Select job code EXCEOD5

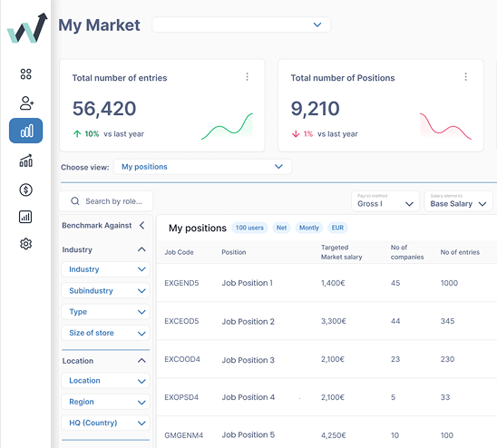click(181, 321)
